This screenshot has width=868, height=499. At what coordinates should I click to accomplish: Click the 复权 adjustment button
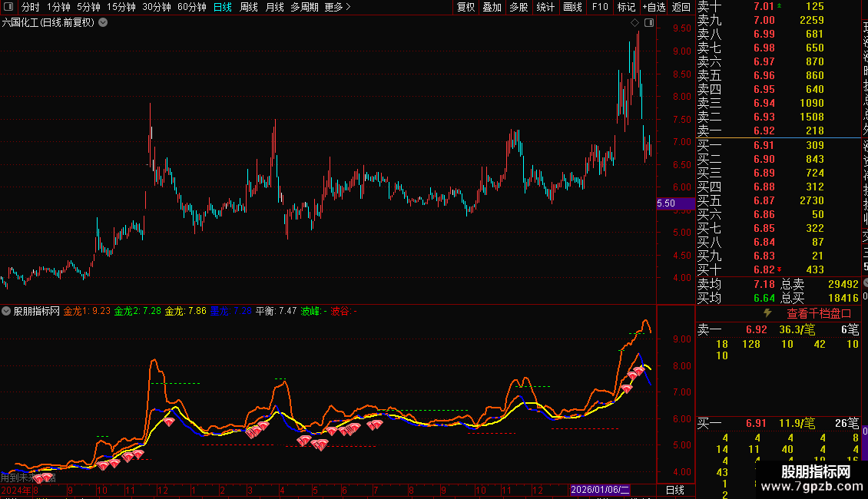(x=465, y=7)
